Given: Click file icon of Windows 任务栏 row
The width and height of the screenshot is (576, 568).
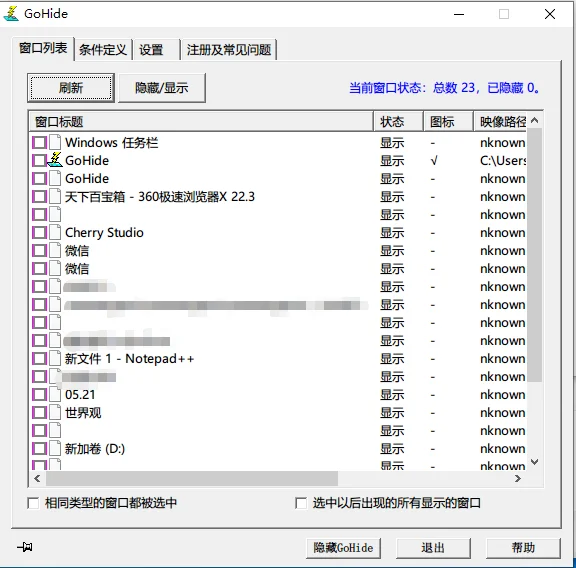Looking at the screenshot, I should pos(55,142).
